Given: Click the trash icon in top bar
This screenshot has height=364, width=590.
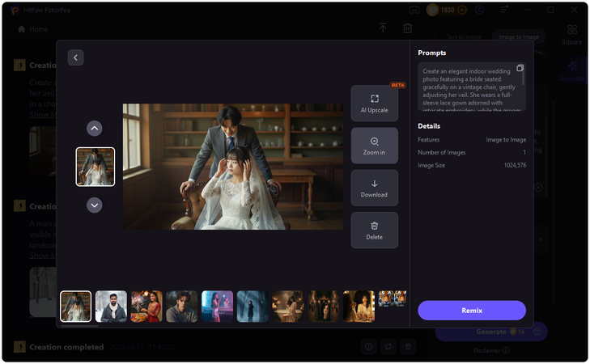Looking at the screenshot, I should tap(408, 28).
